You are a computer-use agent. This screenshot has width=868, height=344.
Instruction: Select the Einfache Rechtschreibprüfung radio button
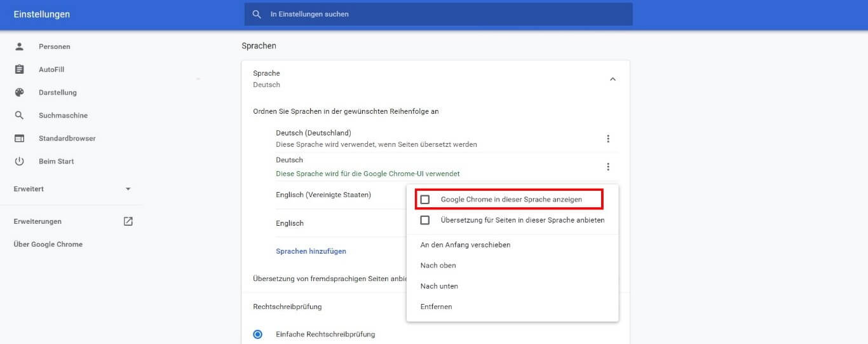point(257,334)
